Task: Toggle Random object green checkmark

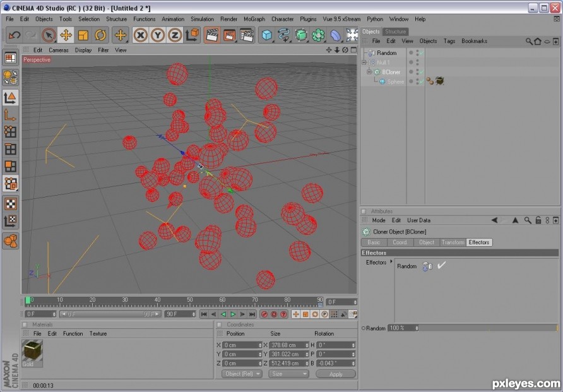Action: (422, 53)
